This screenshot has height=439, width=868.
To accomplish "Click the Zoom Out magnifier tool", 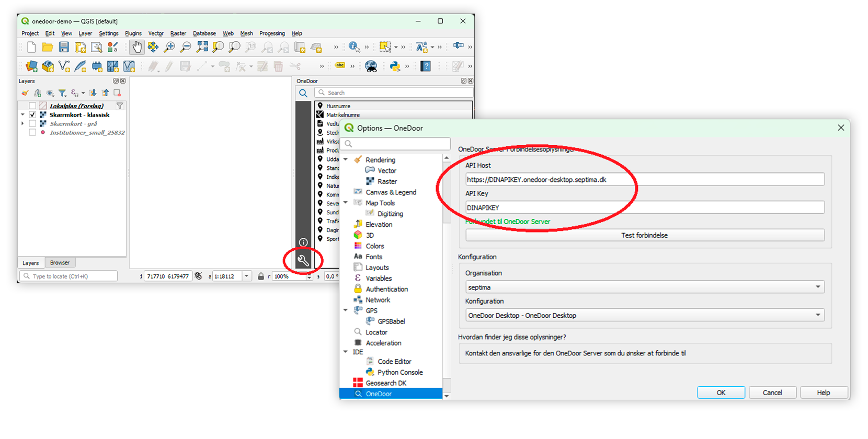I will point(186,47).
